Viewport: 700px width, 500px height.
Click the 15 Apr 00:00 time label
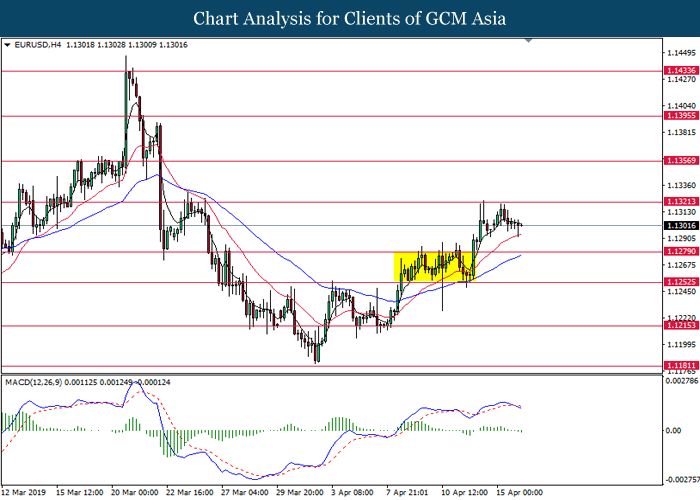[520, 492]
